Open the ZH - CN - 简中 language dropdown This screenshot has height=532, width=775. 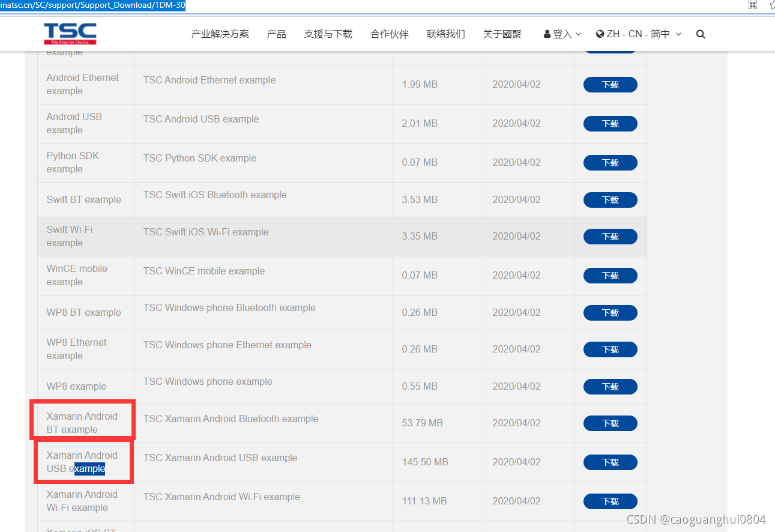pyautogui.click(x=639, y=34)
